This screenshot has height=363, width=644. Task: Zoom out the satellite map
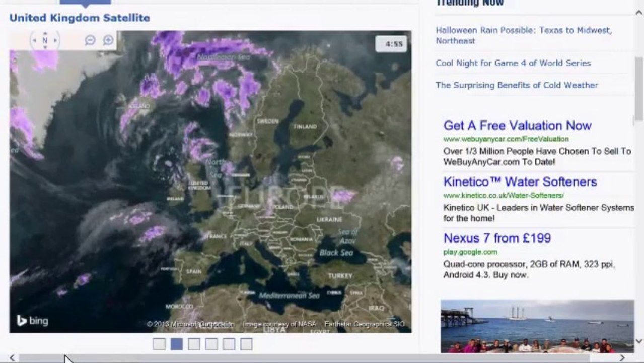(90, 40)
